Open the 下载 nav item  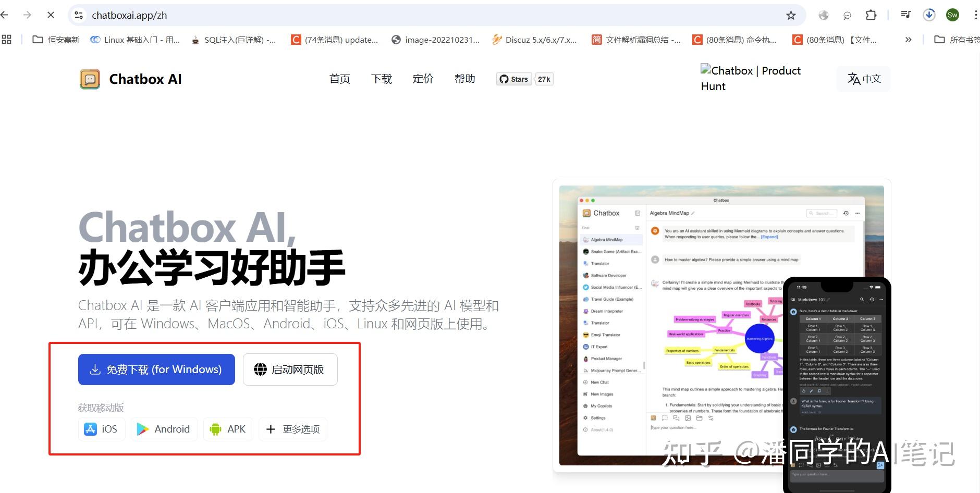coord(382,79)
